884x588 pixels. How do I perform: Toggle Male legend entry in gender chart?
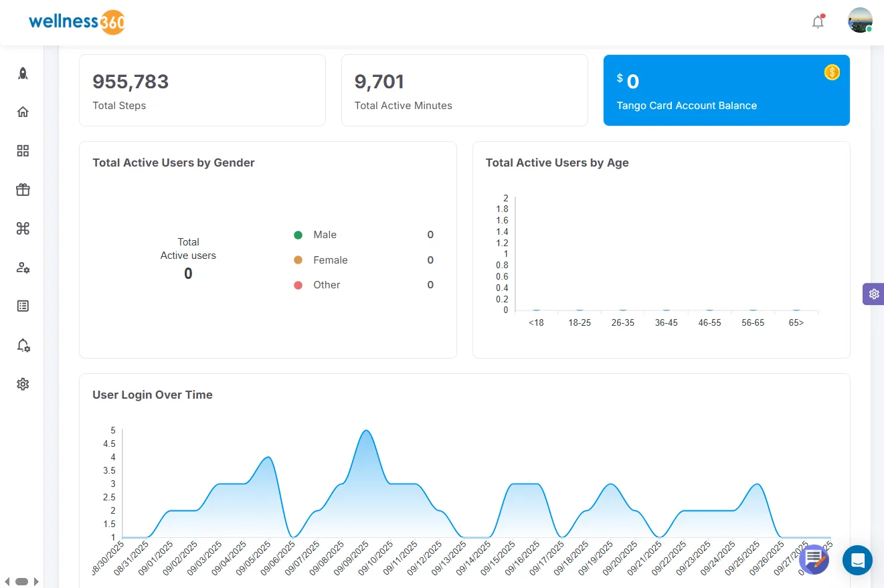[x=316, y=235]
